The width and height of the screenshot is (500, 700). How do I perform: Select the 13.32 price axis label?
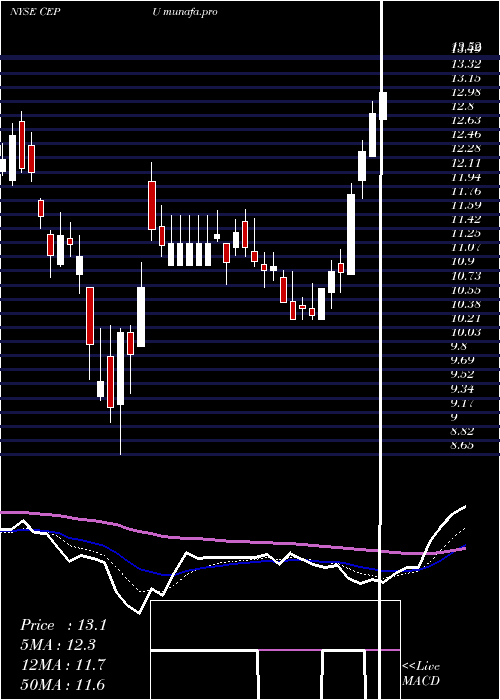pyautogui.click(x=466, y=64)
